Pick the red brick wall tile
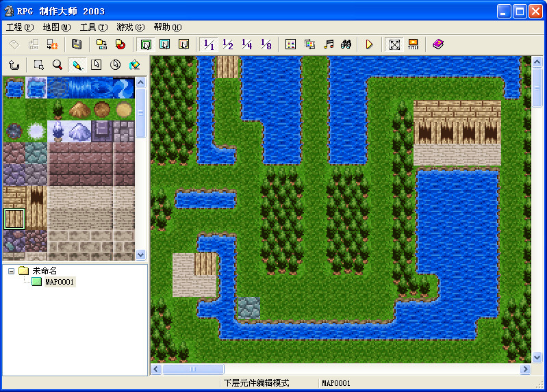 click(x=80, y=164)
